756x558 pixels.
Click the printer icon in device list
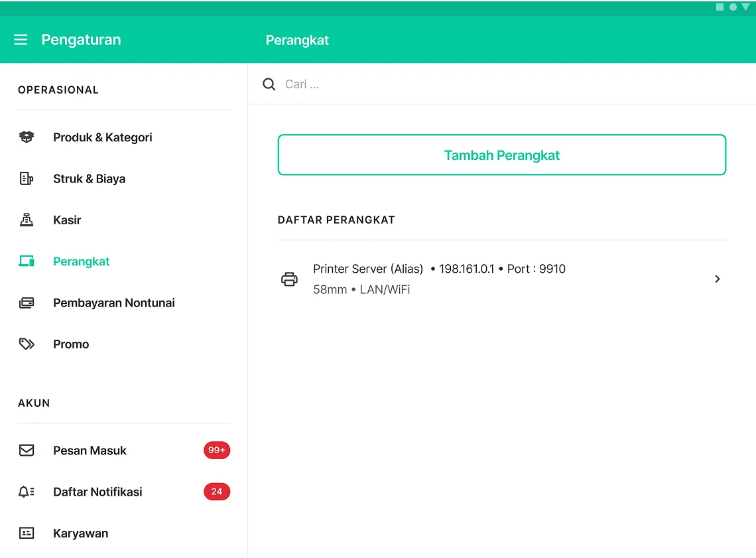pos(290,279)
